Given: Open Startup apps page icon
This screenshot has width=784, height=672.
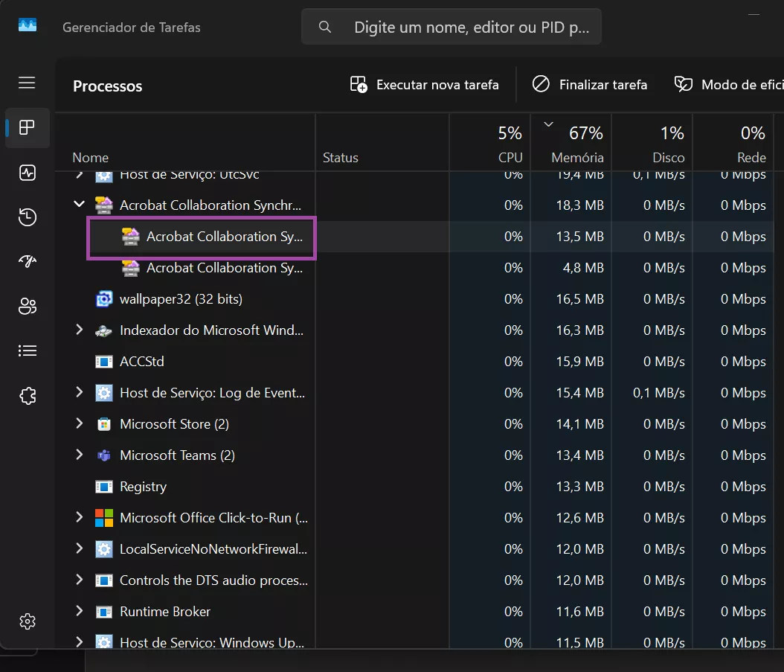Looking at the screenshot, I should pos(28,261).
